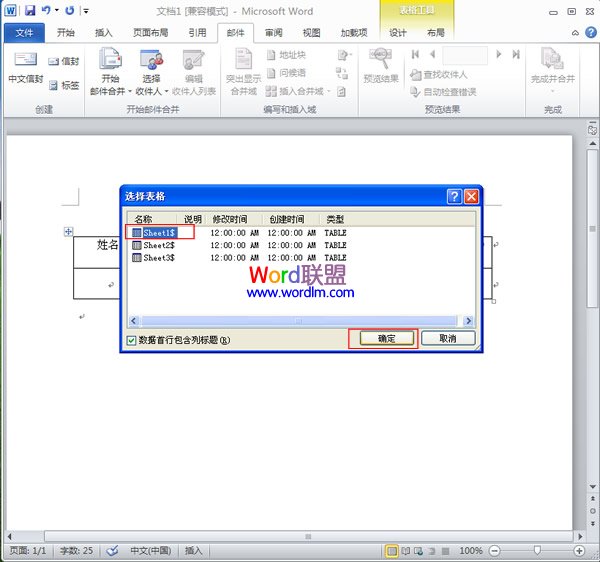Switch to the 布局 Layout table tab

[x=436, y=33]
